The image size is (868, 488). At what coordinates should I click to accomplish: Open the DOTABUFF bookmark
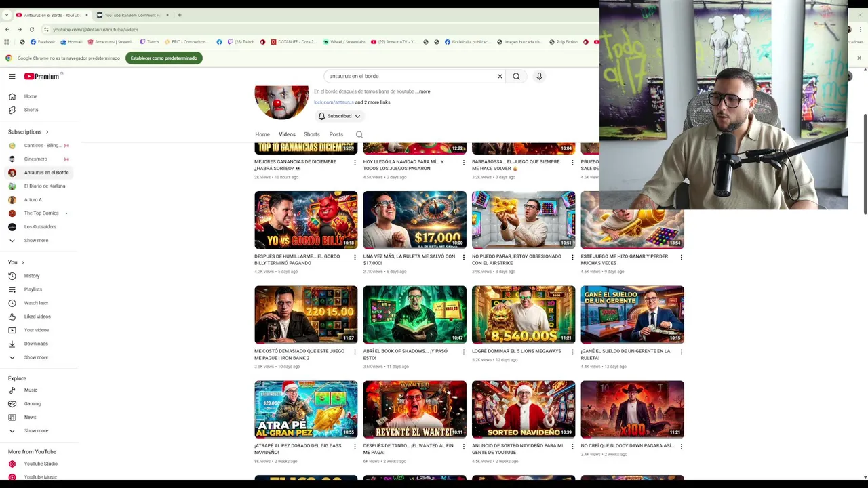[x=294, y=42]
